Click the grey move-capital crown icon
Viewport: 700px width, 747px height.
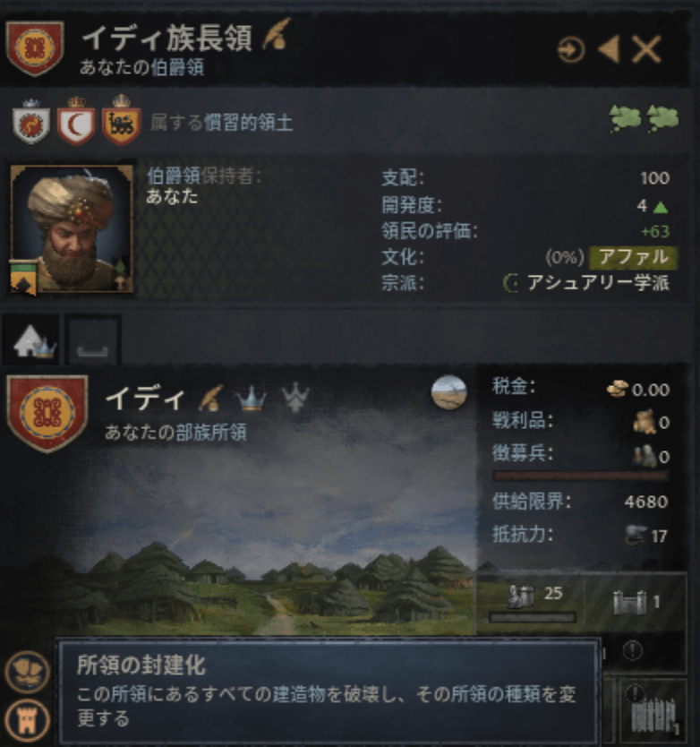tap(295, 397)
